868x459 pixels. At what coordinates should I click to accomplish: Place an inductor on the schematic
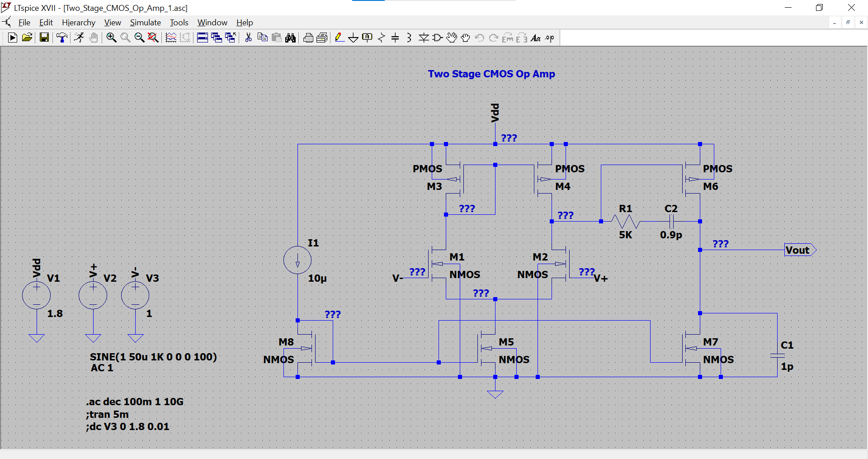coord(408,38)
